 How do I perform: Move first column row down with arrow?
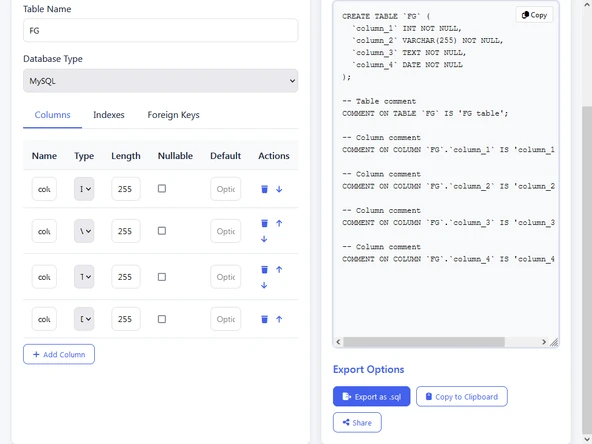pyautogui.click(x=279, y=189)
